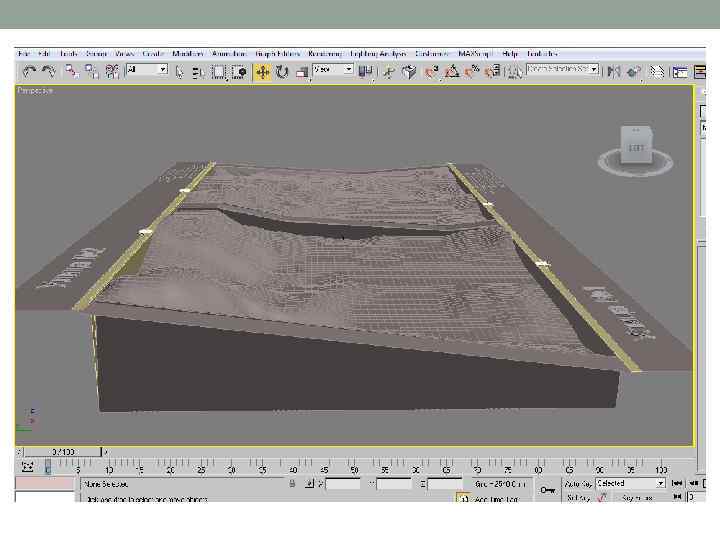Viewport: 720px width, 540px height.
Task: Click the X coordinate input field
Action: tap(343, 484)
